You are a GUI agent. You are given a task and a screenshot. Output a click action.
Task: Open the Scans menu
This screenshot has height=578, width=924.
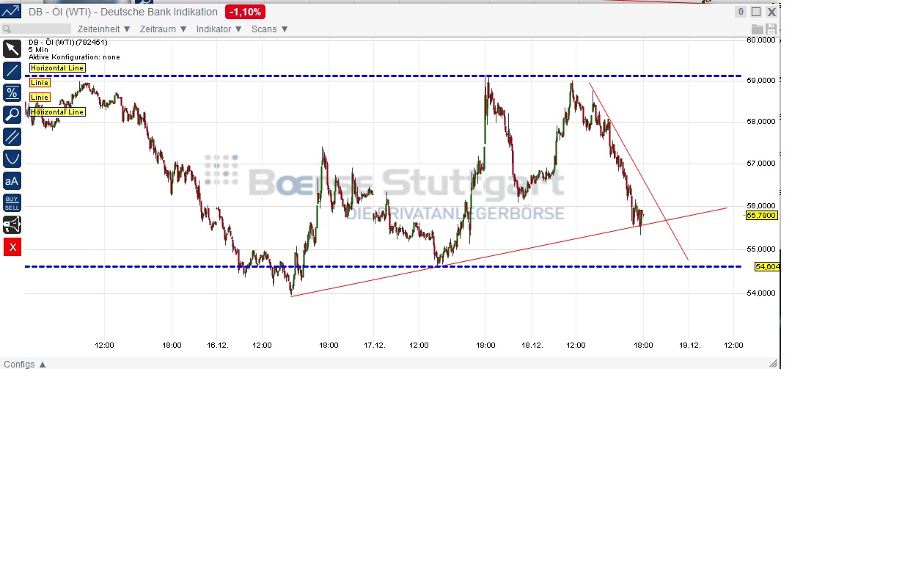click(x=268, y=29)
